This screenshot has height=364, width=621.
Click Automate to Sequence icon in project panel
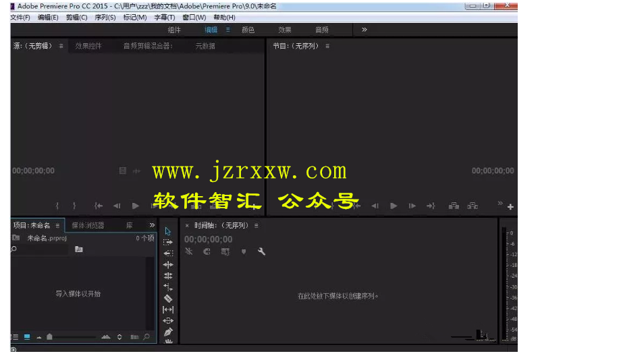(x=134, y=337)
